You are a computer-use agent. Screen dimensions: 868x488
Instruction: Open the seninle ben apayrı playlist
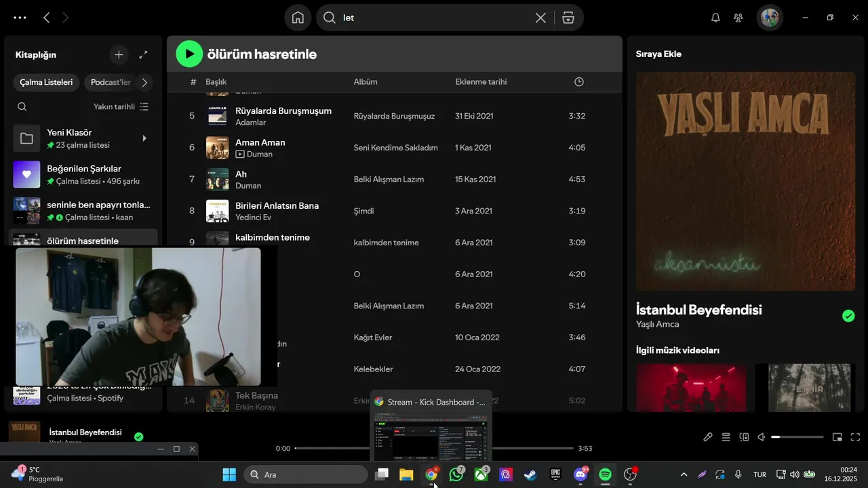(x=83, y=211)
